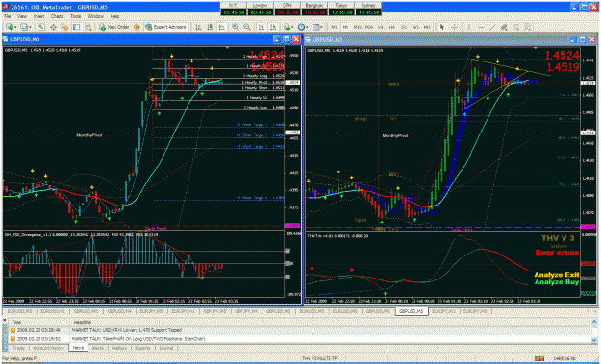Open a new chart from the toolbar
Image resolution: width=601 pixels, height=364 pixels.
tap(10, 27)
